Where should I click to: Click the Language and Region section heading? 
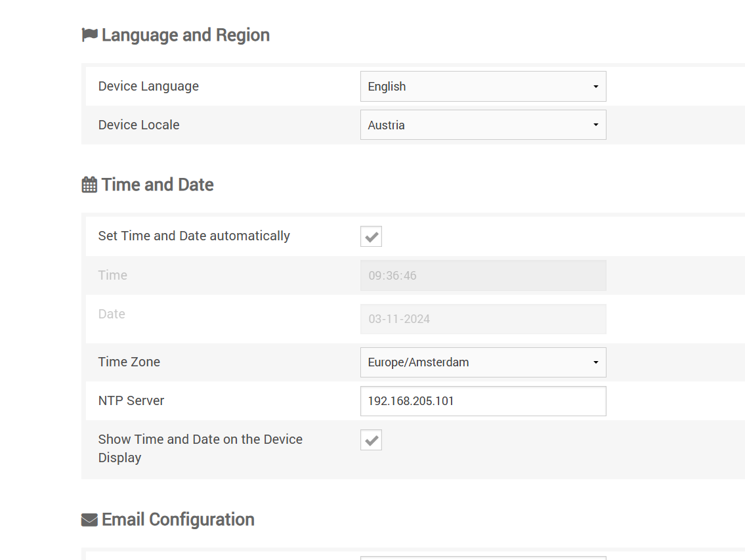[185, 35]
